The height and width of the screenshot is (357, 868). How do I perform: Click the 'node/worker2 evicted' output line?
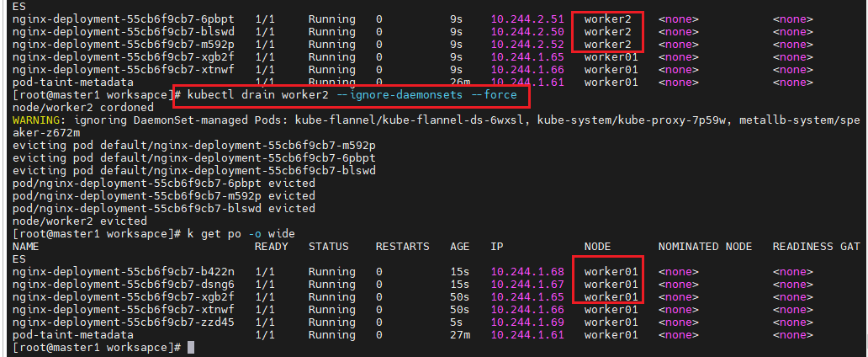coord(80,221)
